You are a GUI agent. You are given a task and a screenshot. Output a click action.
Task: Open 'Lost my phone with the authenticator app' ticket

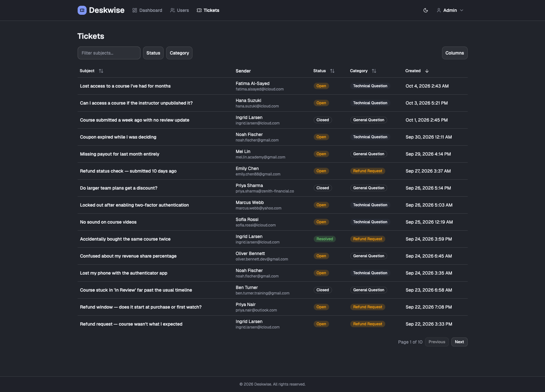(x=123, y=273)
